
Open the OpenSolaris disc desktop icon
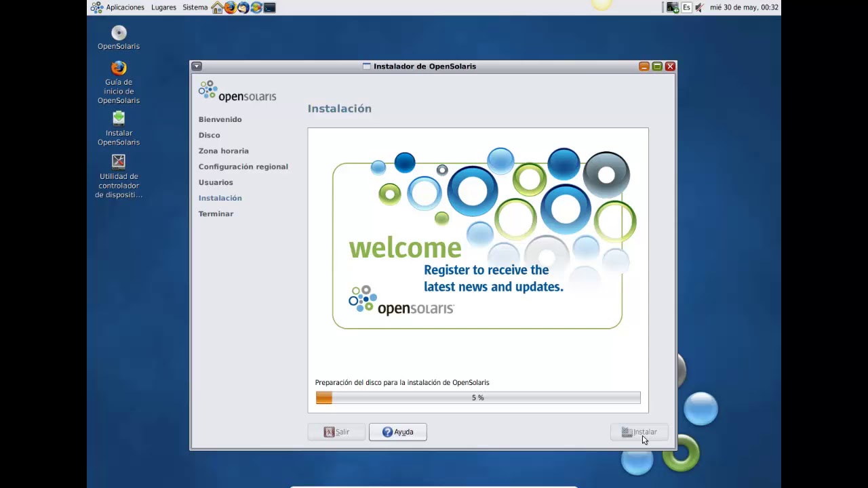[x=119, y=38]
